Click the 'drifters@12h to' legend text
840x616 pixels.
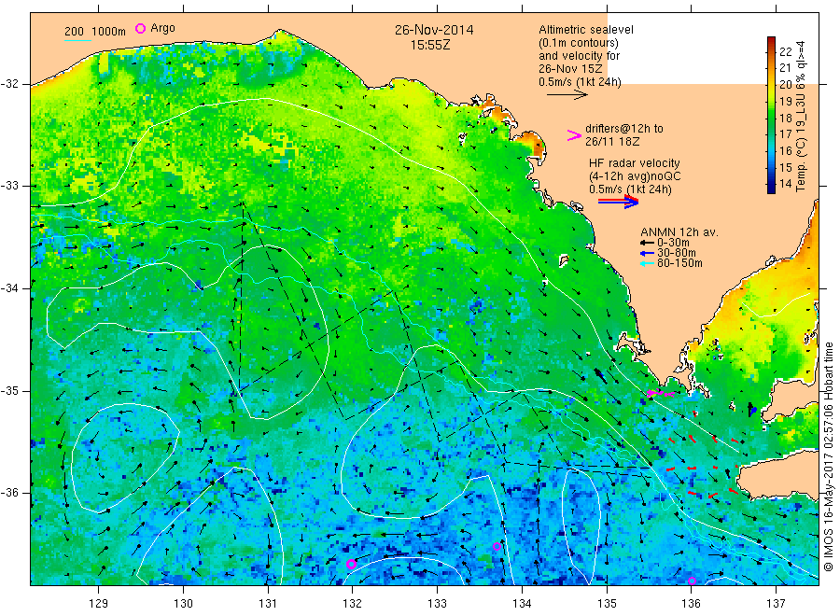[624, 129]
